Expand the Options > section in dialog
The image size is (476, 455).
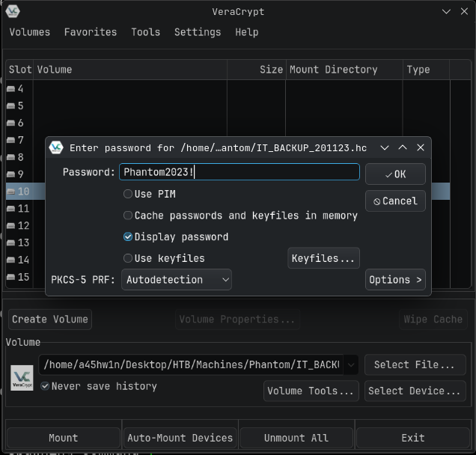click(x=395, y=280)
